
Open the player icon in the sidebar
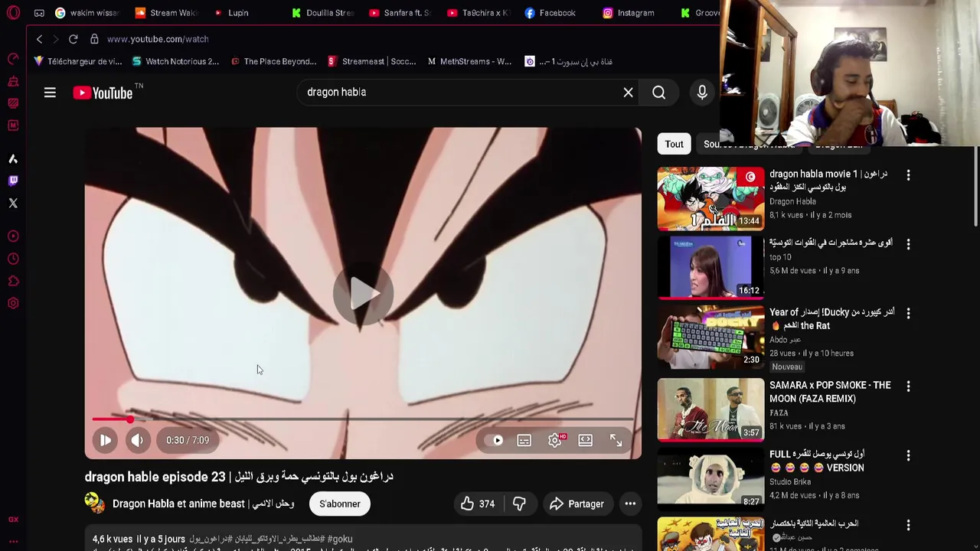(x=13, y=236)
